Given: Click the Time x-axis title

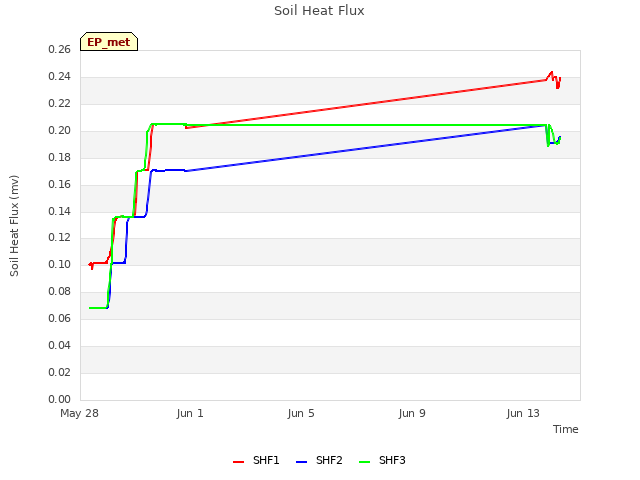Looking at the screenshot, I should pyautogui.click(x=566, y=429).
